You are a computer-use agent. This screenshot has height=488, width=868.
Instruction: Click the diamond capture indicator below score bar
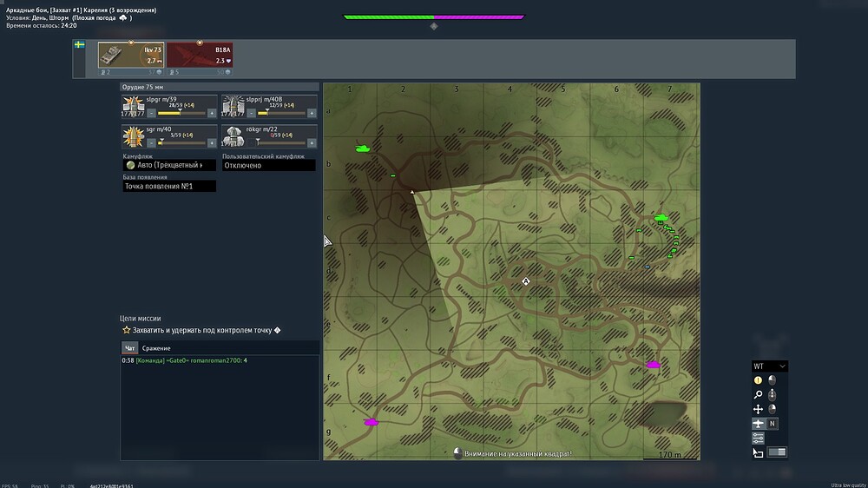click(x=434, y=26)
